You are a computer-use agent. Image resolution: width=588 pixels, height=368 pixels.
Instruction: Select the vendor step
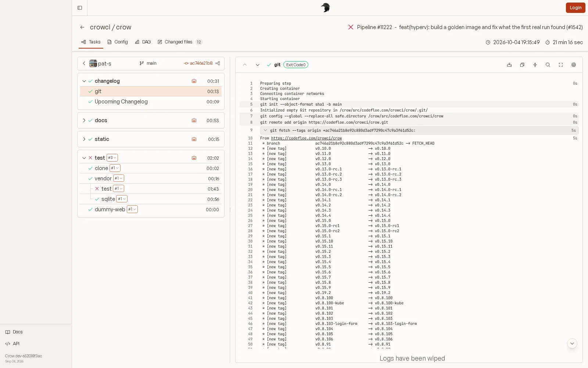[x=151, y=178]
